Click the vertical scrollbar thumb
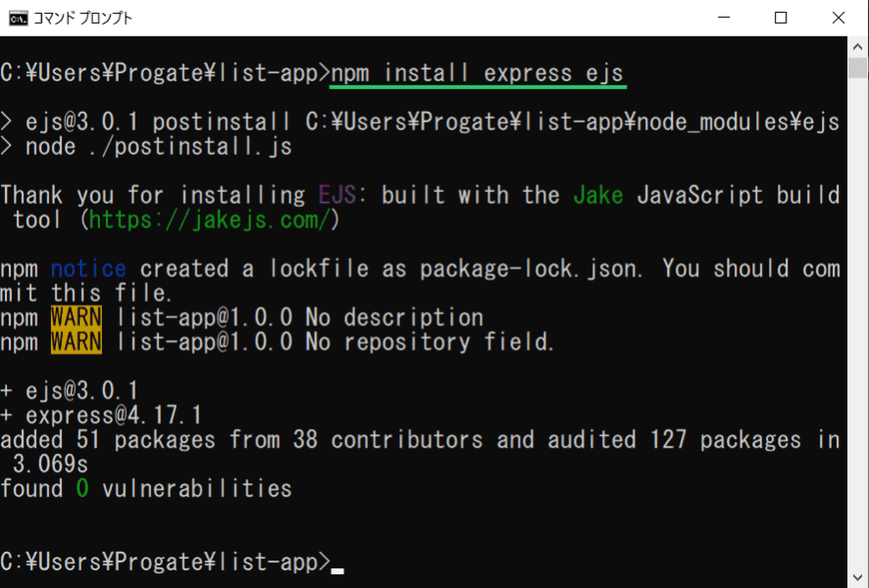This screenshot has height=588, width=869. [858, 68]
